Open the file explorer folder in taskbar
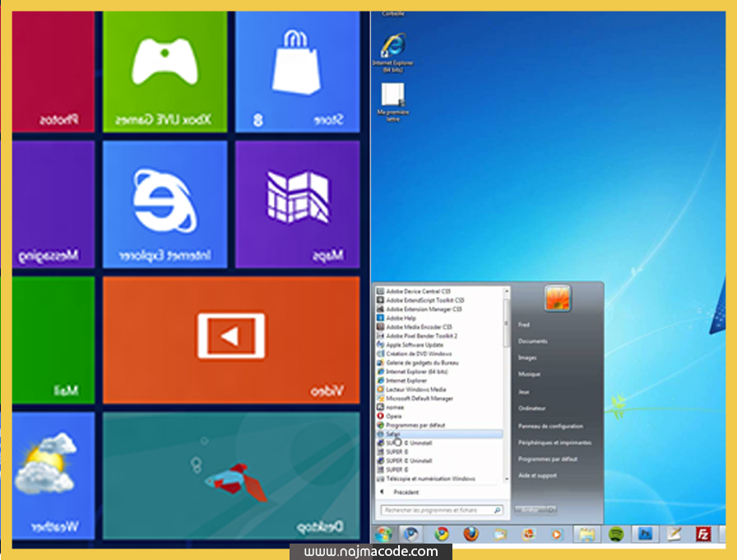The height and width of the screenshot is (560, 737). coord(586,535)
